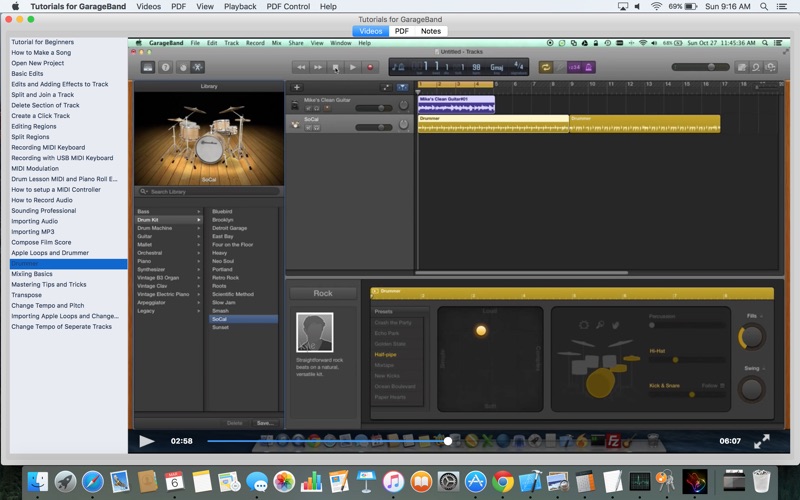
Task: Click the Library button in GarageBand toolbar
Action: (148, 67)
